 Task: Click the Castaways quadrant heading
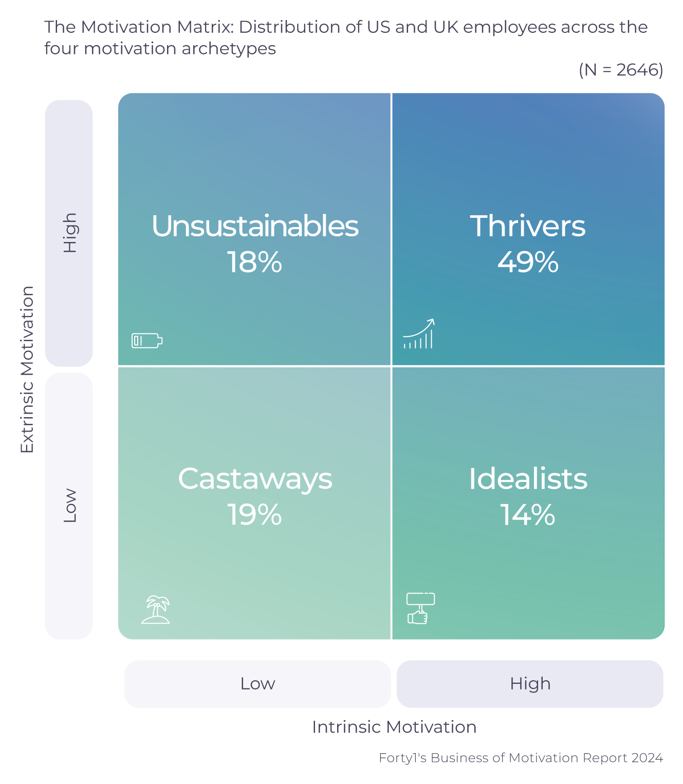tap(255, 479)
